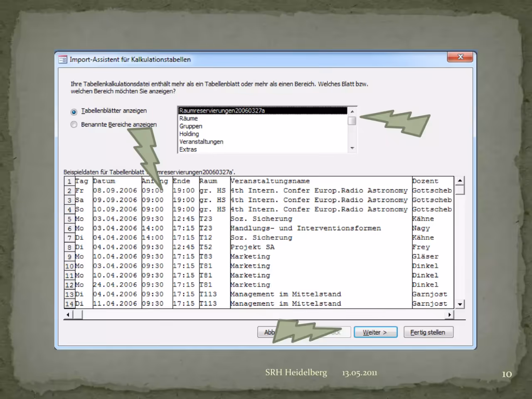Click preview horizontal scroll right arrow
Image resolution: width=532 pixels, height=399 pixels.
pos(449,315)
